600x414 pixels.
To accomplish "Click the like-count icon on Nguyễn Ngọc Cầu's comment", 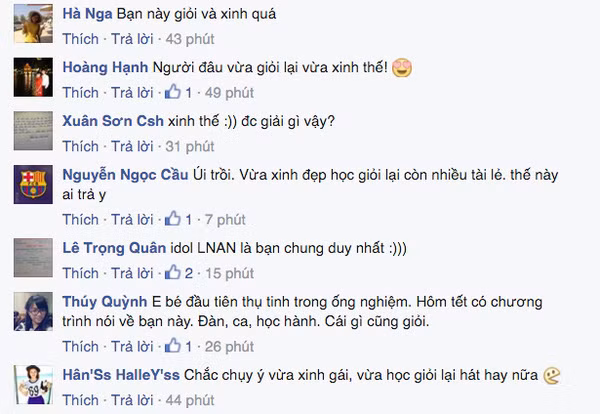I will [173, 219].
